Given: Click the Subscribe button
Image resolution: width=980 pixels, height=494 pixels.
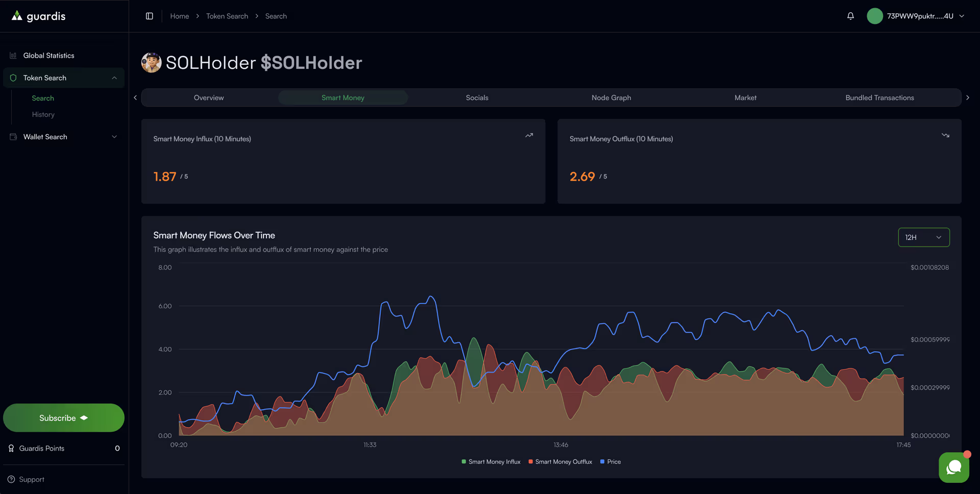Looking at the screenshot, I should (64, 418).
